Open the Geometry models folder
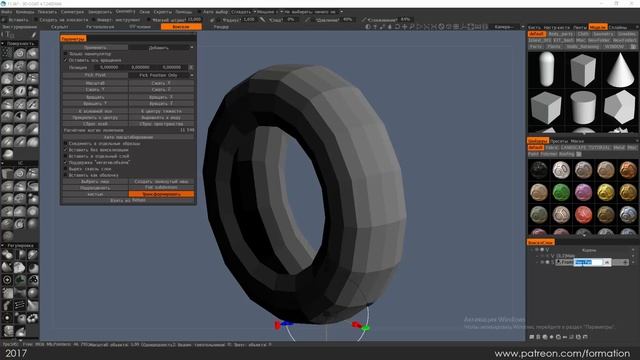The width and height of the screenshot is (640, 360). (x=603, y=34)
